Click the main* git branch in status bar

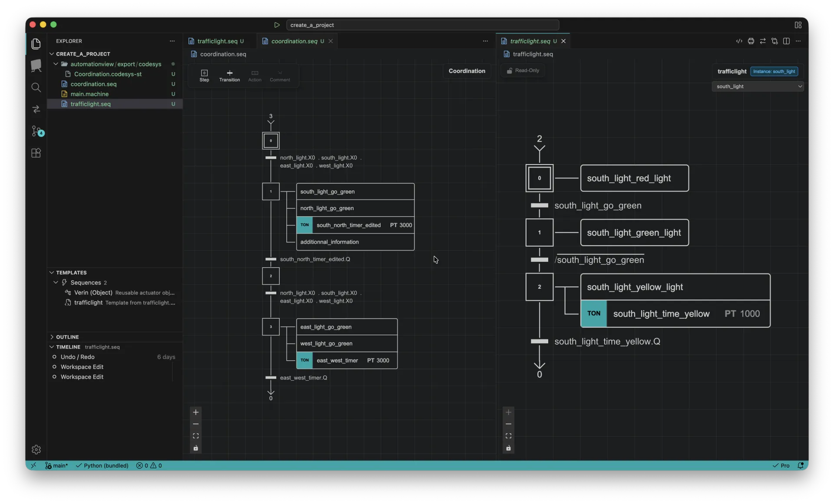(x=56, y=465)
